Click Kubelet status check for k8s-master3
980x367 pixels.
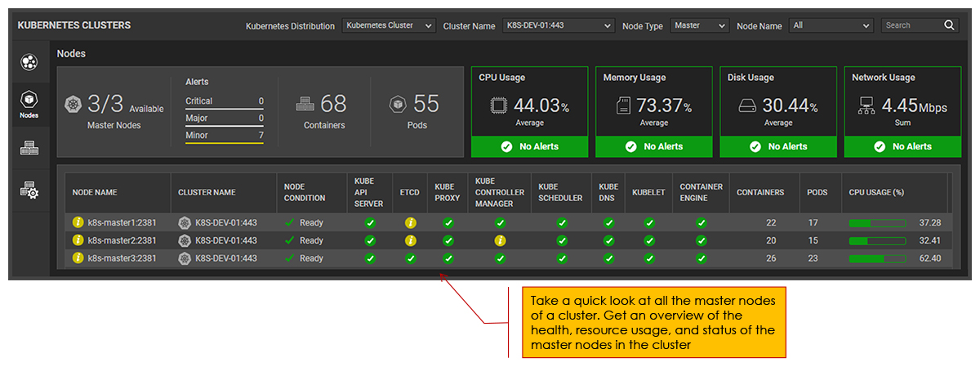pos(648,258)
